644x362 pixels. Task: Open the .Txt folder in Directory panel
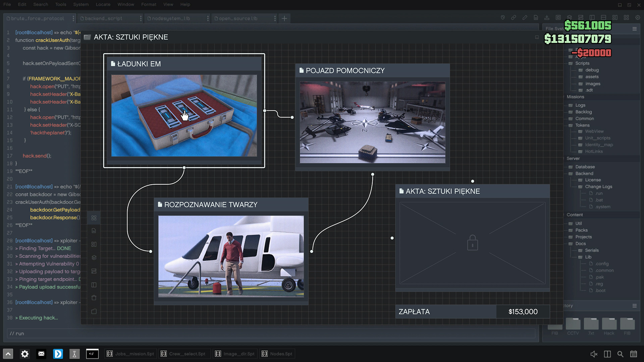(x=591, y=326)
